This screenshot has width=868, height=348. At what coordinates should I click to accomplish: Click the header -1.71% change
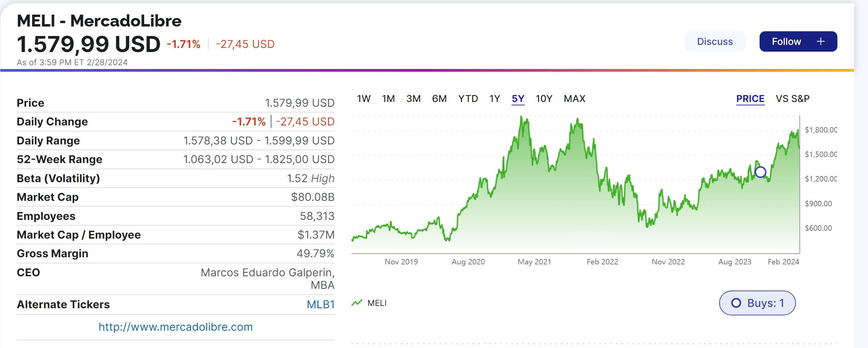tap(184, 44)
